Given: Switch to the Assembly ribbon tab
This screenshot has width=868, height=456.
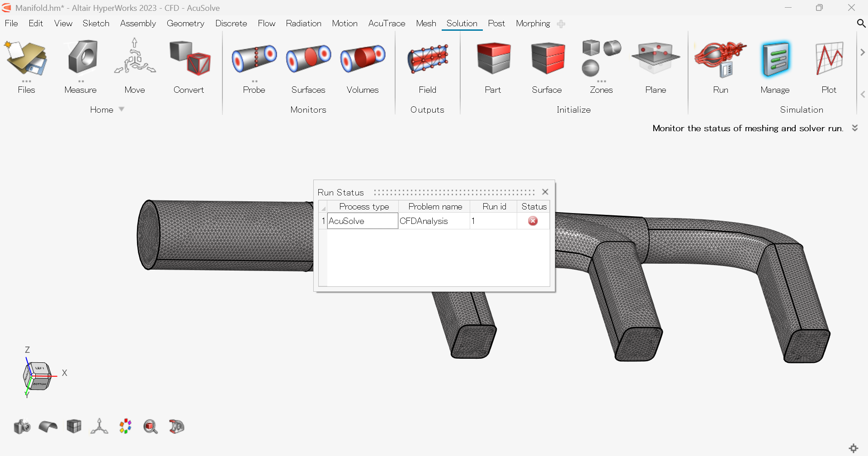Looking at the screenshot, I should coord(138,23).
